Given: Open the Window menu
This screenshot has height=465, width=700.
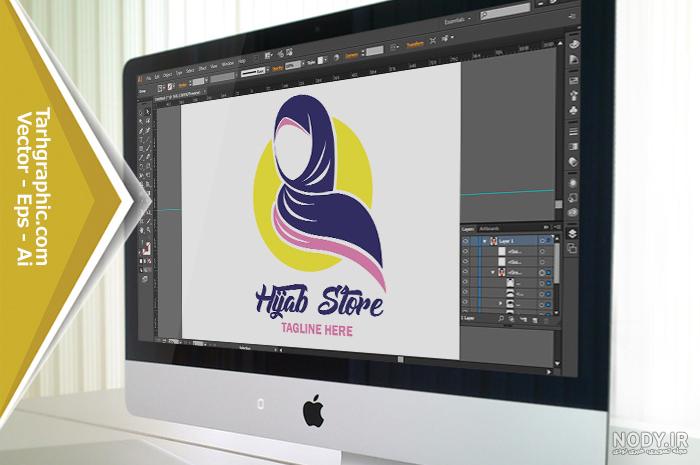Looking at the screenshot, I should click(228, 63).
